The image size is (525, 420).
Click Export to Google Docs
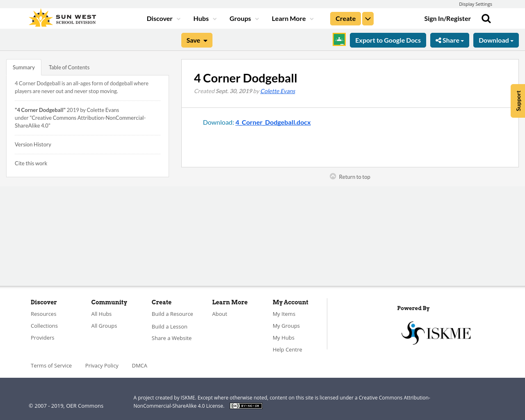(x=388, y=40)
